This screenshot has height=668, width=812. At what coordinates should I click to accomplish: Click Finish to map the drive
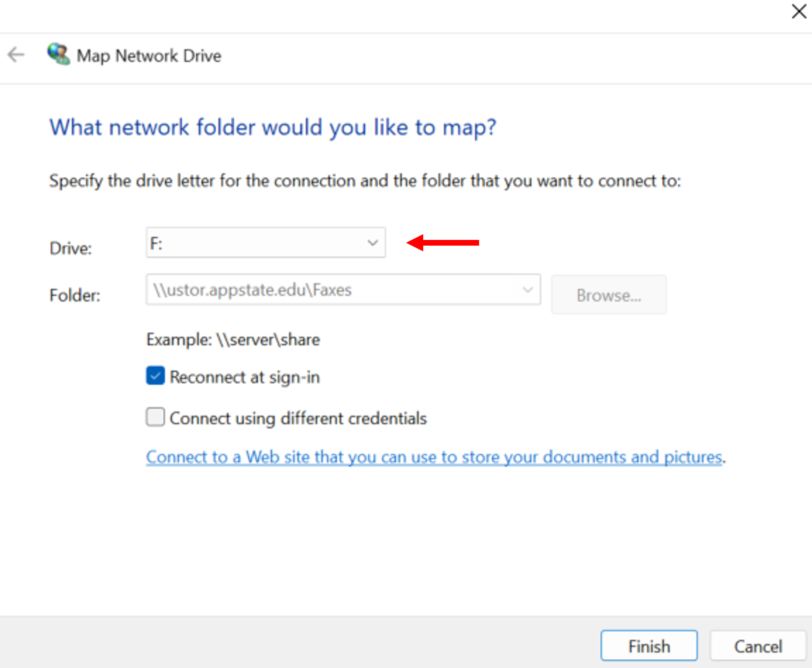649,646
